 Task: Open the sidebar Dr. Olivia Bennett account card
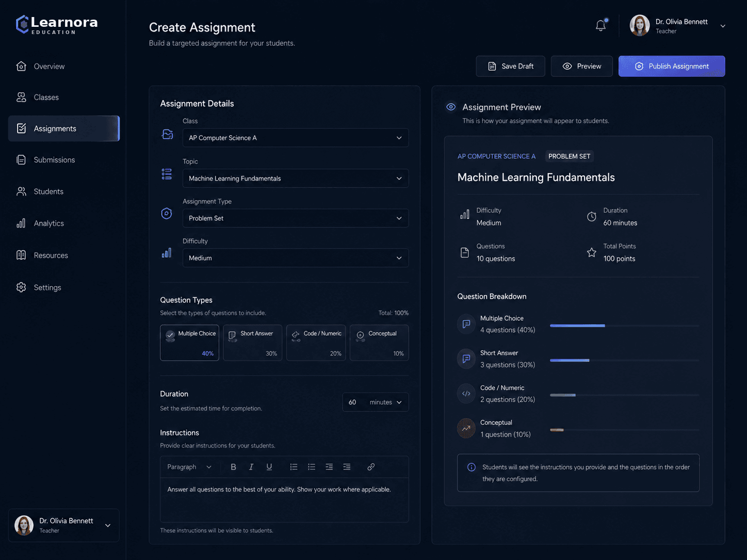point(64,525)
